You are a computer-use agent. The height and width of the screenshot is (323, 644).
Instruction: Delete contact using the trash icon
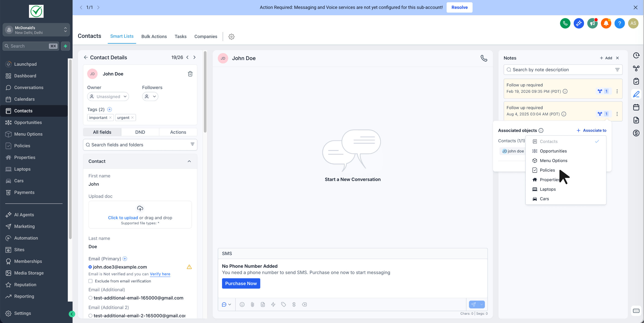(190, 74)
